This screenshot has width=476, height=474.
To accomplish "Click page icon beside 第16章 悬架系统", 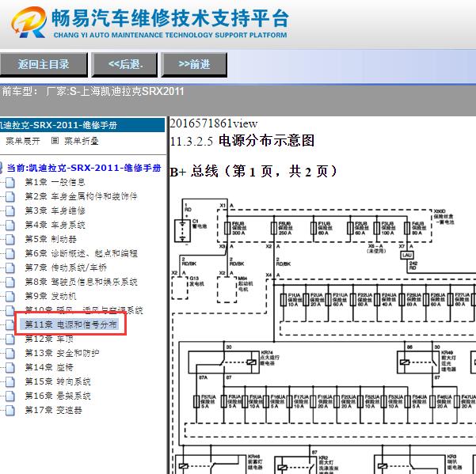I will [x=10, y=396].
